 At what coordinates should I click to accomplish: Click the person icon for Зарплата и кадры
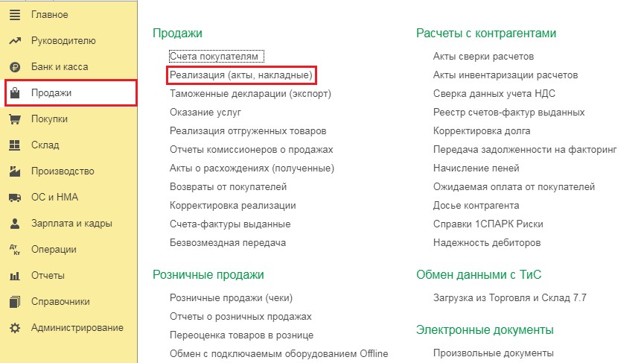[x=15, y=223]
